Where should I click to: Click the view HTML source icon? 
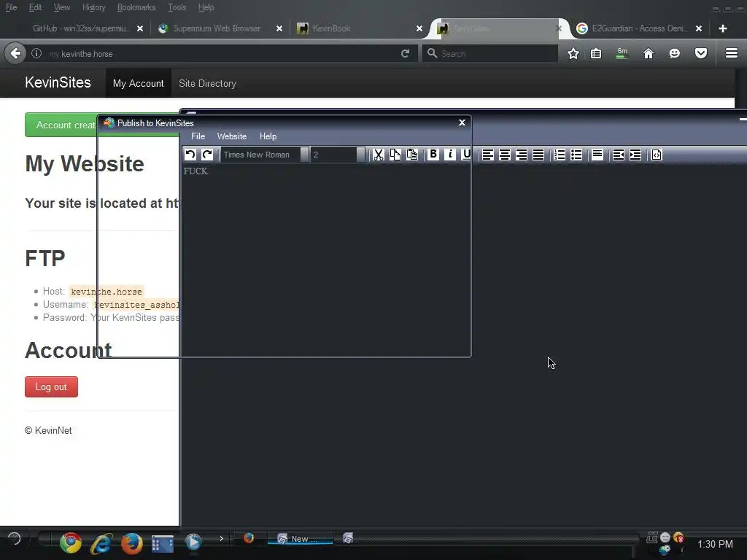tap(657, 155)
